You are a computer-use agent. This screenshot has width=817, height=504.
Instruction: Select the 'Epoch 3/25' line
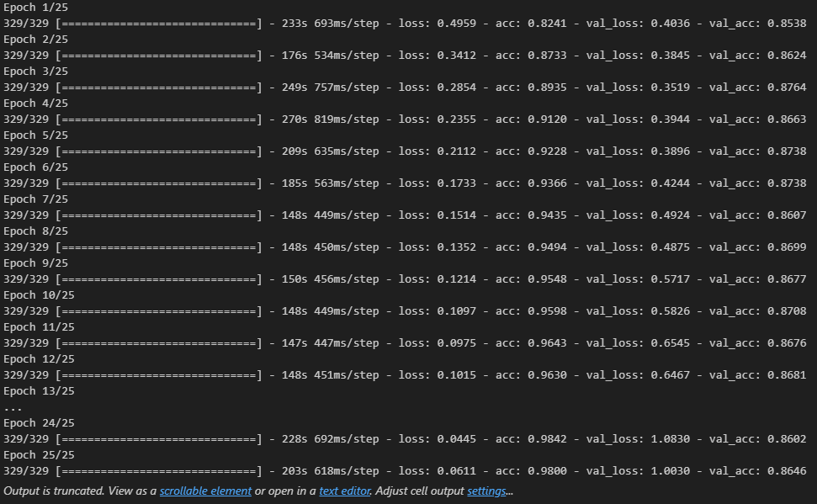tap(35, 72)
